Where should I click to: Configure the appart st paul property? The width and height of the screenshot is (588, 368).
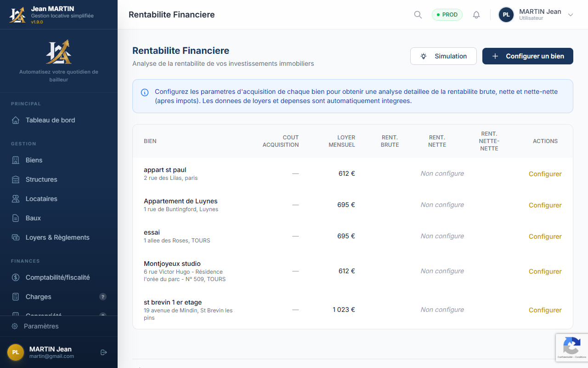coord(545,174)
